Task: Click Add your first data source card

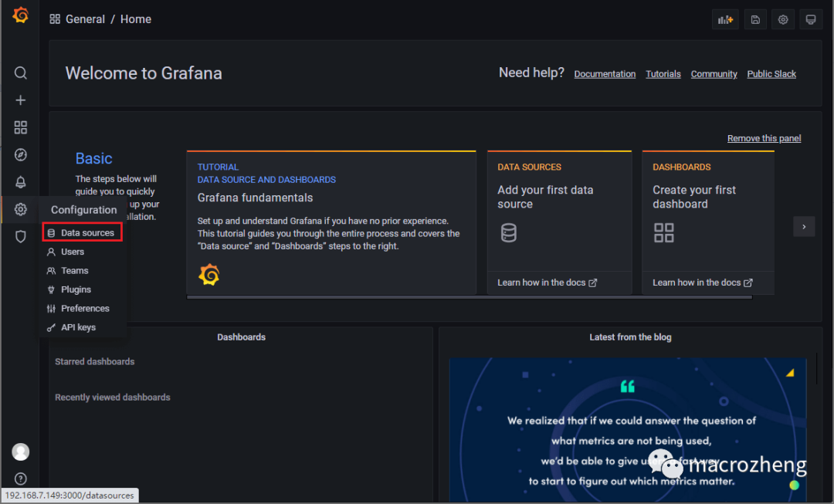Action: click(x=560, y=211)
